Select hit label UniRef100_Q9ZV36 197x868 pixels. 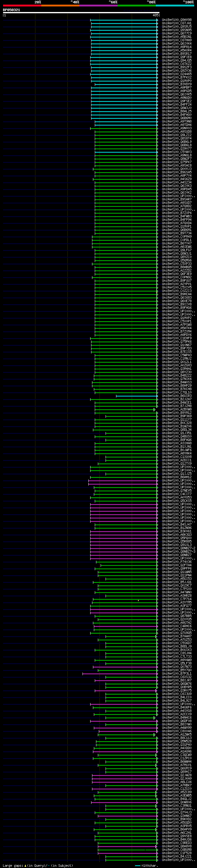[x=176, y=71]
